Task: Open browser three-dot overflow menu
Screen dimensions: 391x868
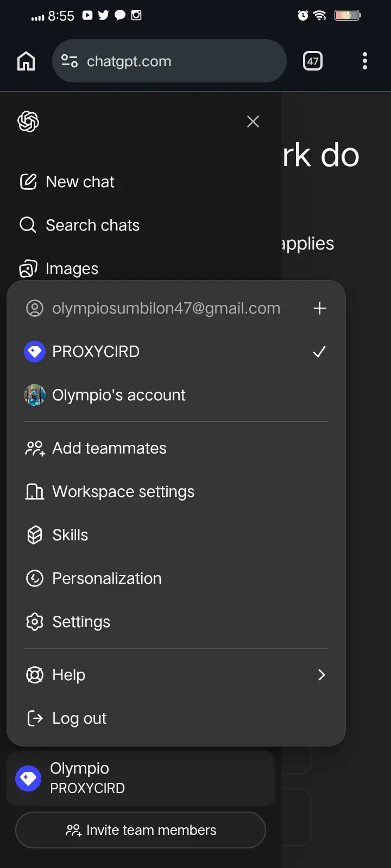Action: (x=365, y=61)
